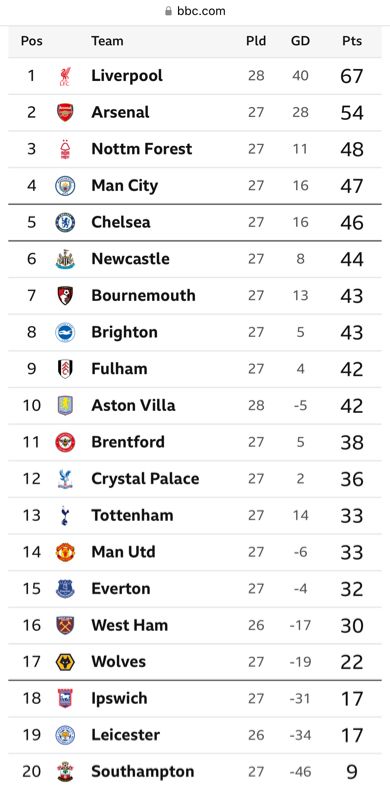Click the Pts column header
Viewport: 390px width, 786px height.
pyautogui.click(x=352, y=41)
